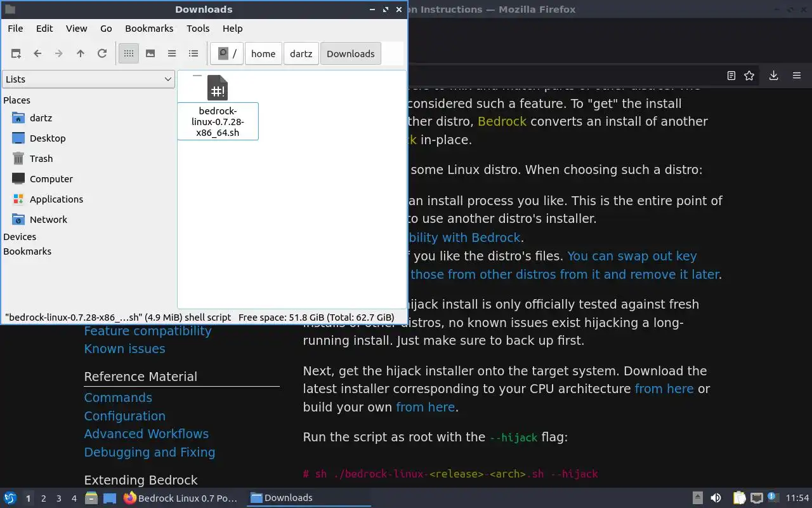Screen dimensions: 812x508
Task: Go back to previous folder
Action: point(37,54)
